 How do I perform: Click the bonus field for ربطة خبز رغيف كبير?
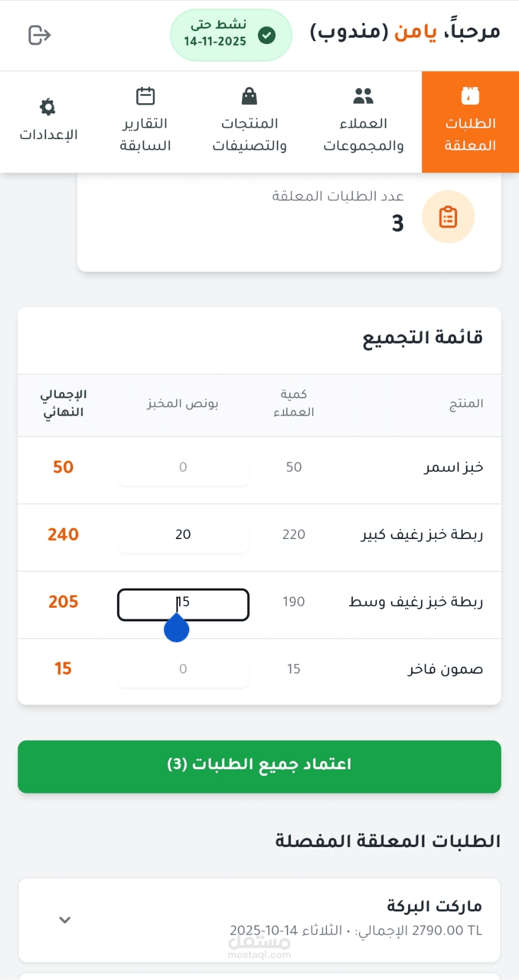[x=183, y=534]
